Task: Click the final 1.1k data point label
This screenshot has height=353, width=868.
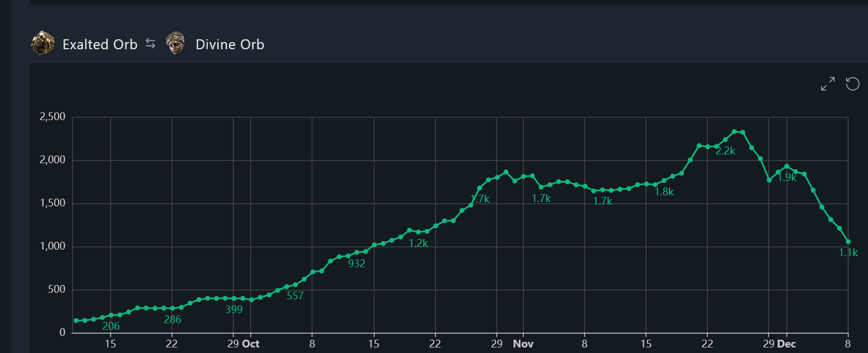Action: 848,252
